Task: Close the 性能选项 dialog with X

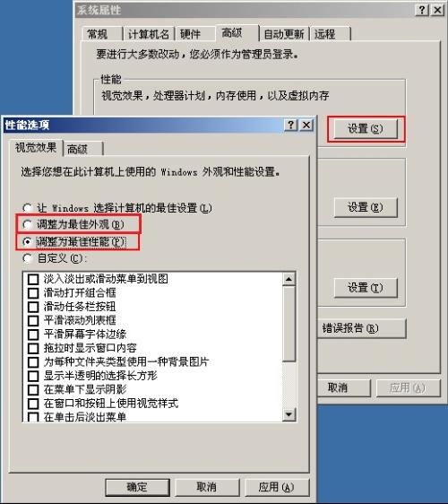Action: [306, 125]
